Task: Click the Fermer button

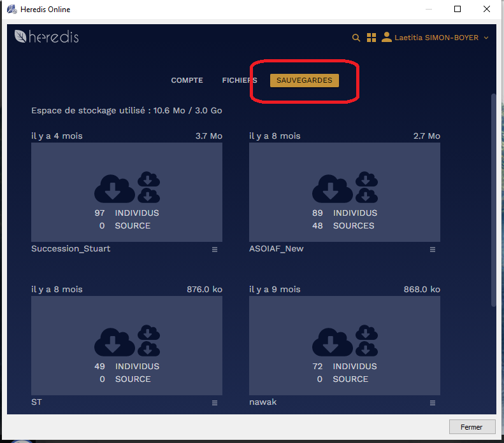Action: click(472, 427)
